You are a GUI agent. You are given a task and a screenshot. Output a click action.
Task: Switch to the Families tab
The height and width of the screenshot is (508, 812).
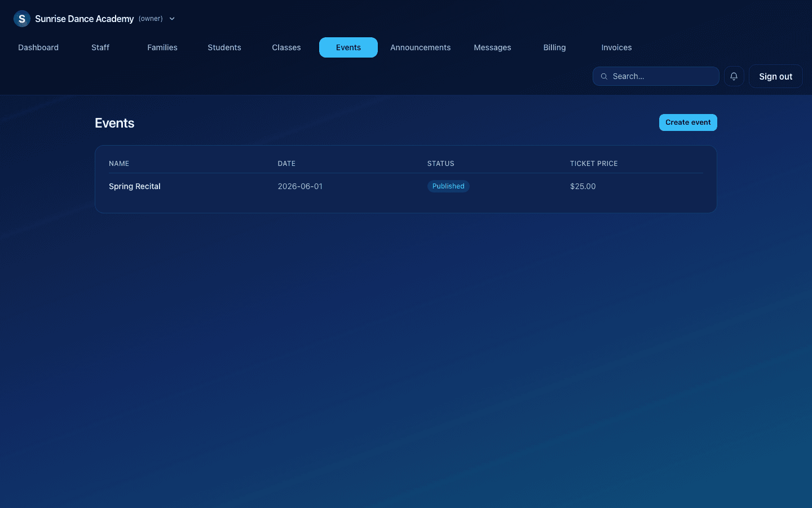click(162, 47)
